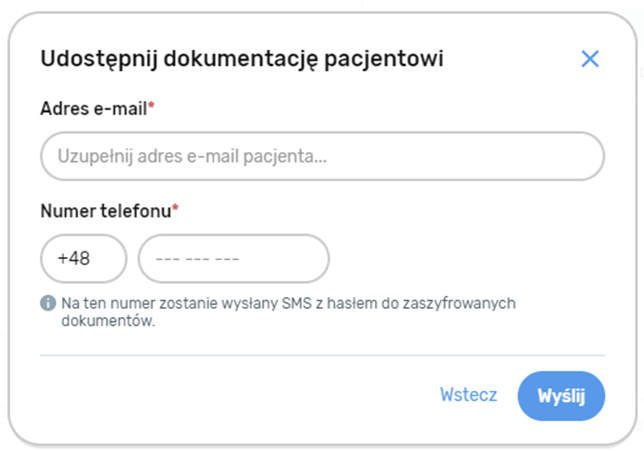The width and height of the screenshot is (644, 451).
Task: Click the 'Udostępnij dokumentację pacjentowi' heading
Action: (241, 59)
